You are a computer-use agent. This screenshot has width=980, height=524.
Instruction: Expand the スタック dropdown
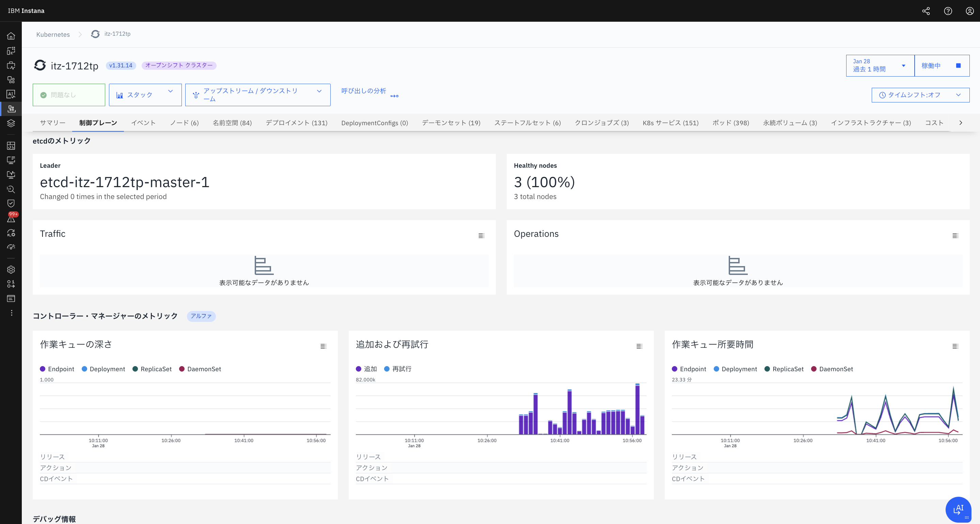click(145, 95)
